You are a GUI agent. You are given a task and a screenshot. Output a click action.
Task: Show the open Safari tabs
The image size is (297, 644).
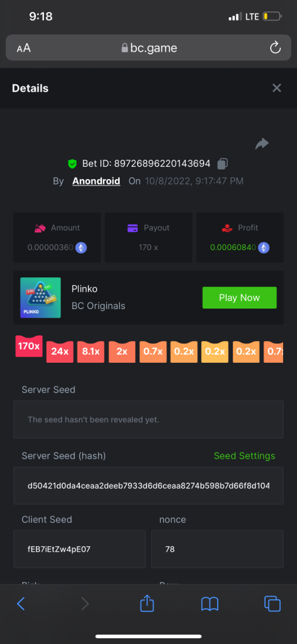tap(272, 604)
